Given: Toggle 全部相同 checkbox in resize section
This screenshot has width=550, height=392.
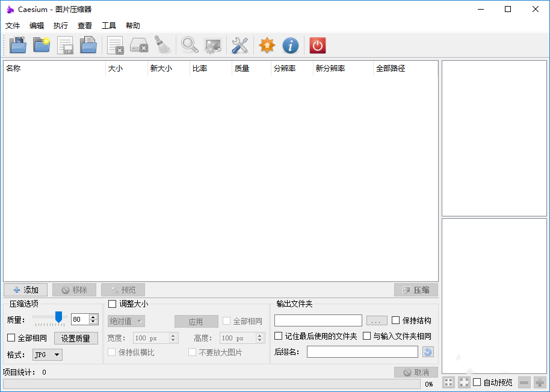Looking at the screenshot, I should (227, 321).
